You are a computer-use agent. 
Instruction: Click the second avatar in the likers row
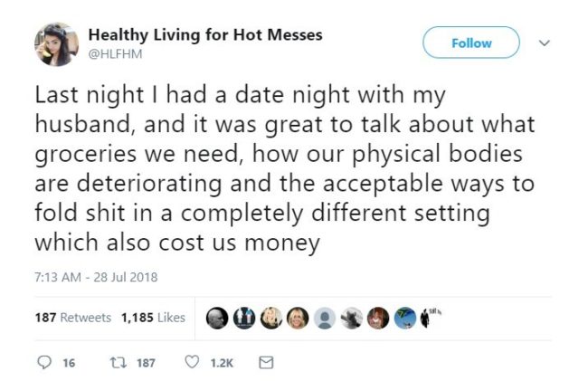point(244,318)
